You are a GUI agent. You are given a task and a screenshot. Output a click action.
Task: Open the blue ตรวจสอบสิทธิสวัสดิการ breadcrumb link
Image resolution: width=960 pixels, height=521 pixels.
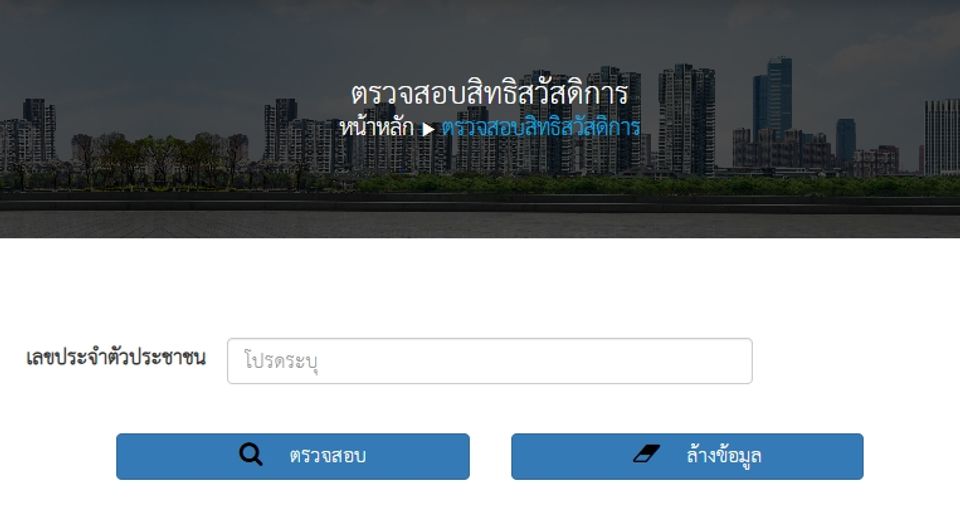point(541,127)
